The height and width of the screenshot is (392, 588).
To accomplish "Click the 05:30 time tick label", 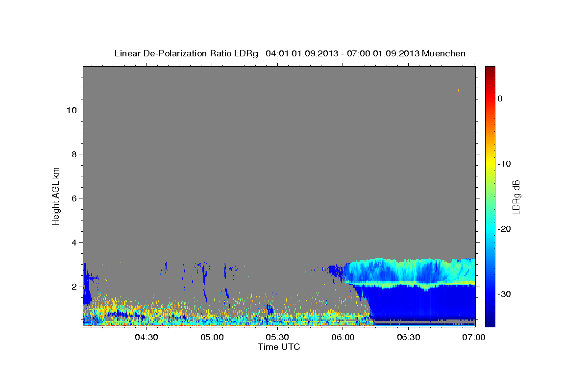I will [277, 337].
